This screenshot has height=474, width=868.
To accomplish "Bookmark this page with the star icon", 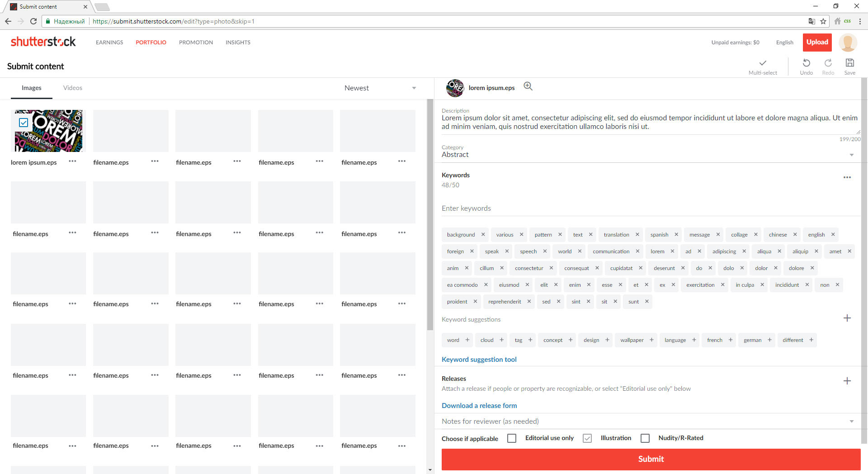I will click(823, 21).
